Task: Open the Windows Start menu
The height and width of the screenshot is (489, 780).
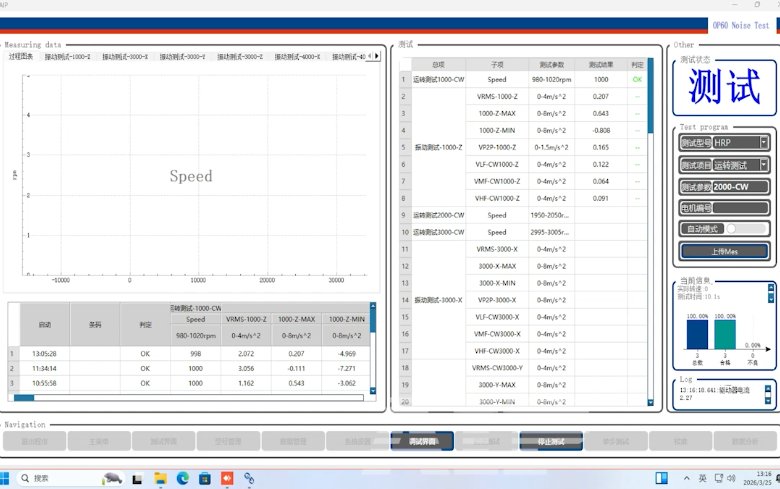Action: coord(4,479)
